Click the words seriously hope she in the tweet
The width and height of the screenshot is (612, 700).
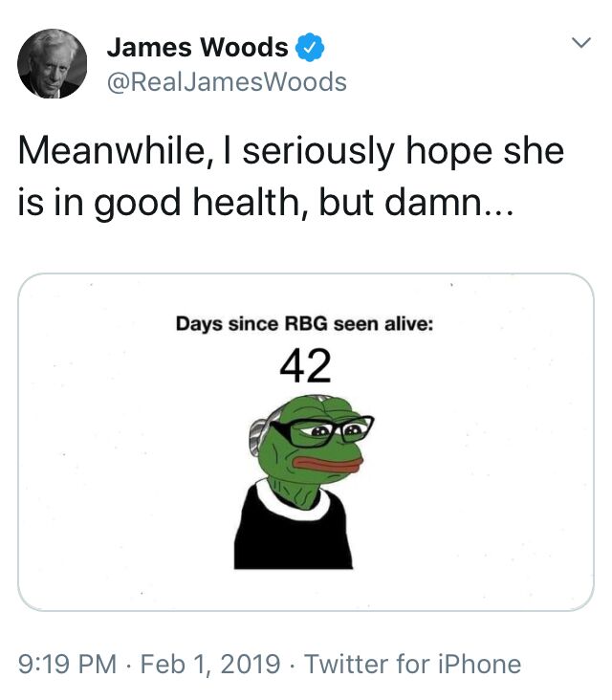[404, 152]
